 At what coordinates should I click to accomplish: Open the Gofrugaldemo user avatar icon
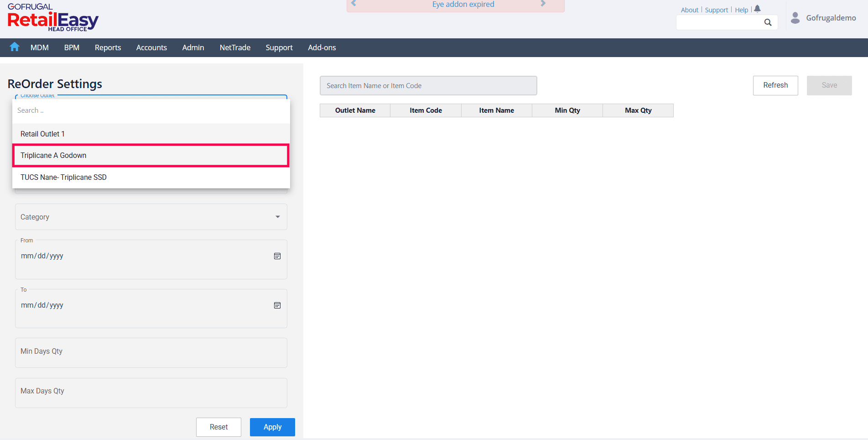[795, 18]
